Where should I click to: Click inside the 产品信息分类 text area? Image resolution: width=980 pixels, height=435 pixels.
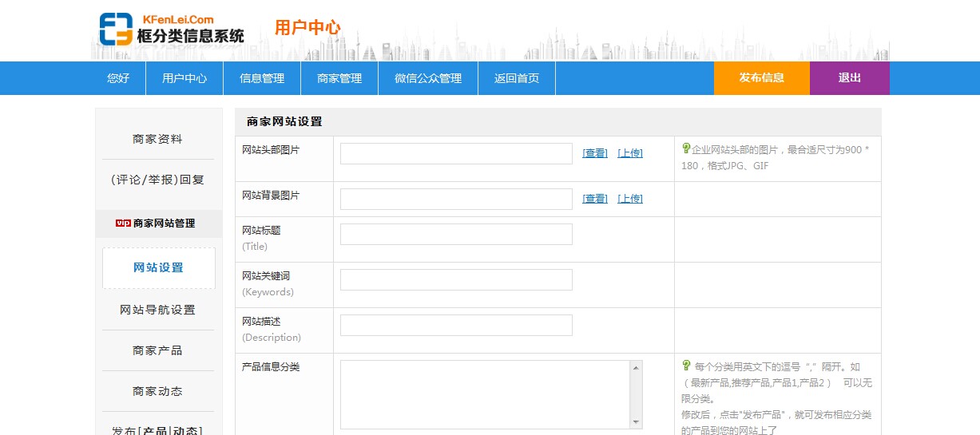pyautogui.click(x=485, y=394)
